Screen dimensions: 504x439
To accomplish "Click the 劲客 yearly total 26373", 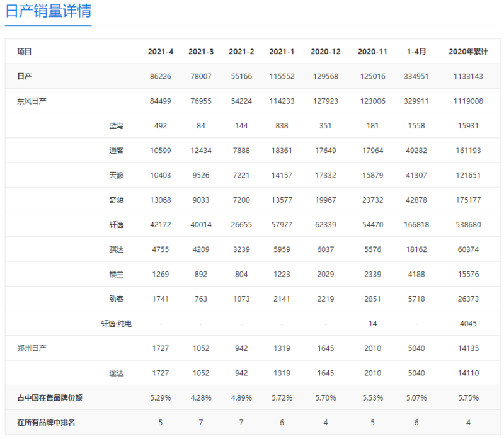I will pyautogui.click(x=468, y=299).
